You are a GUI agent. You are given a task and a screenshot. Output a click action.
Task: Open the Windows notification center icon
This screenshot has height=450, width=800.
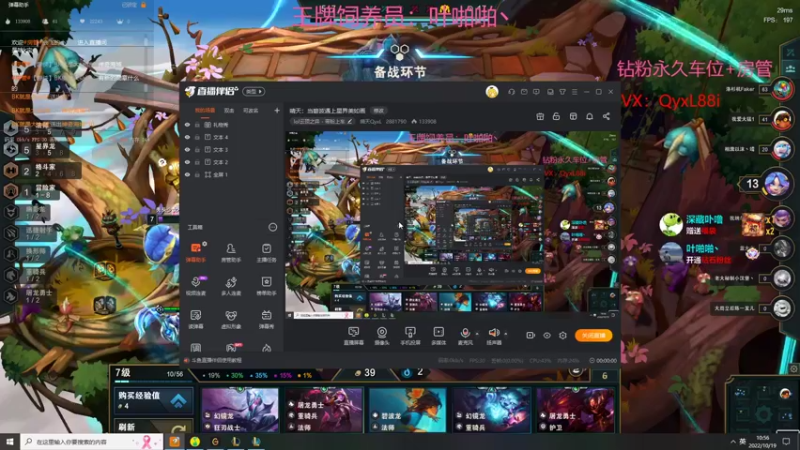(x=786, y=441)
